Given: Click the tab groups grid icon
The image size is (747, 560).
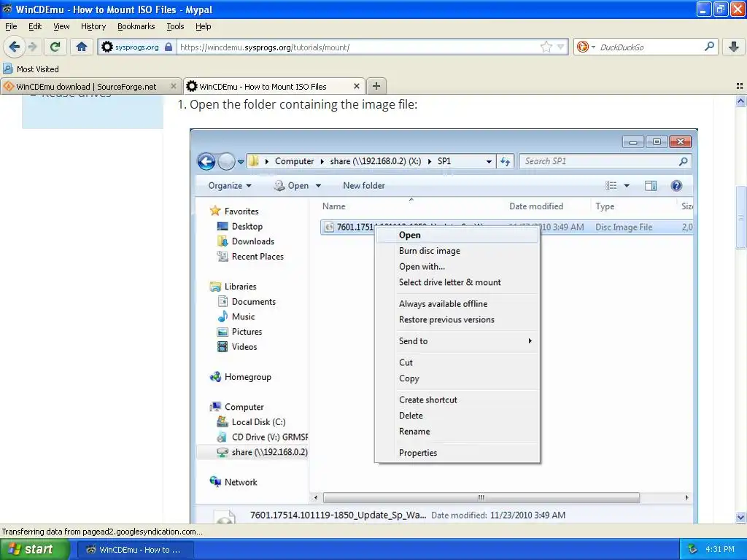Looking at the screenshot, I should [x=740, y=86].
